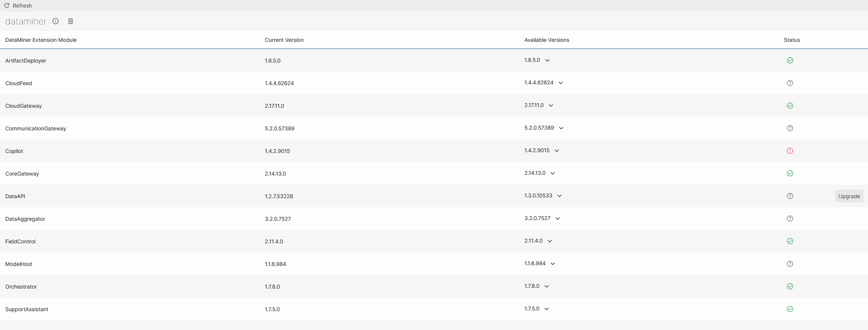Click SupportAssistant green status icon

click(790, 309)
